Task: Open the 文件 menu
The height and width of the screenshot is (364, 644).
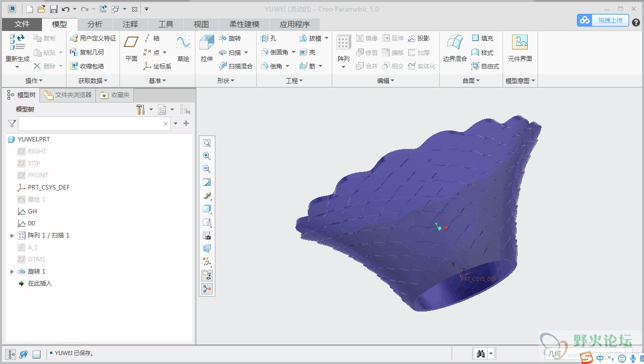Action: [x=22, y=24]
